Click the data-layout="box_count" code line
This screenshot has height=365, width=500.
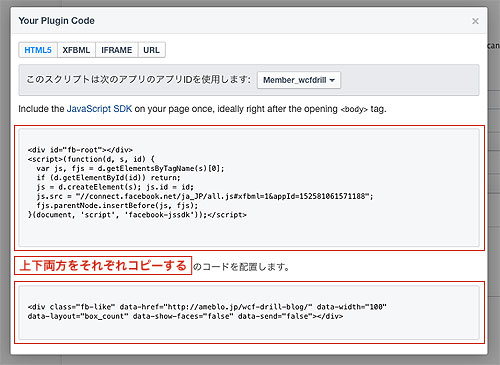(185, 316)
